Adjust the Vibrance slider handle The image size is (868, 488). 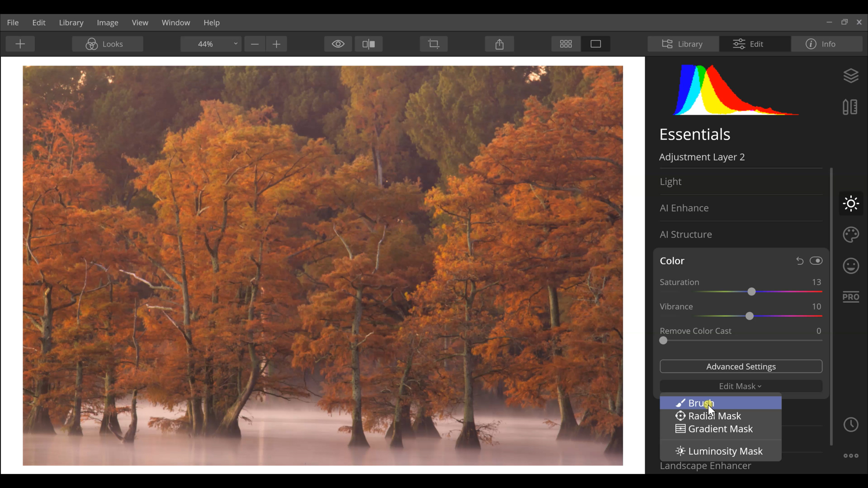pyautogui.click(x=750, y=316)
